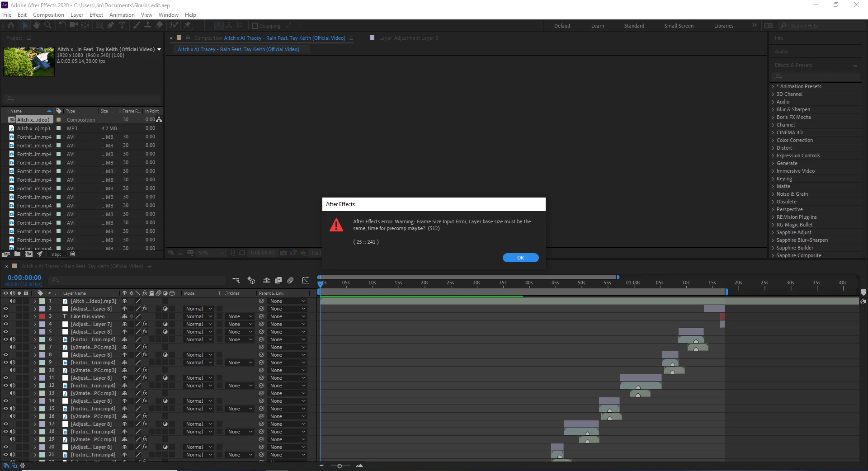868x471 pixels.
Task: Open Mode dropdown for layer 2
Action: (x=198, y=309)
